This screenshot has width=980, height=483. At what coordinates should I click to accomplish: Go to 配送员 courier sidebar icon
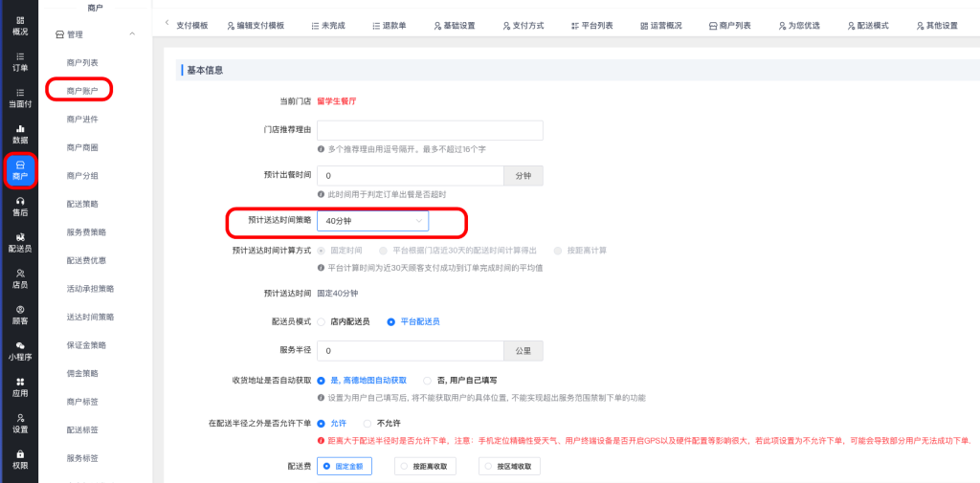click(20, 241)
